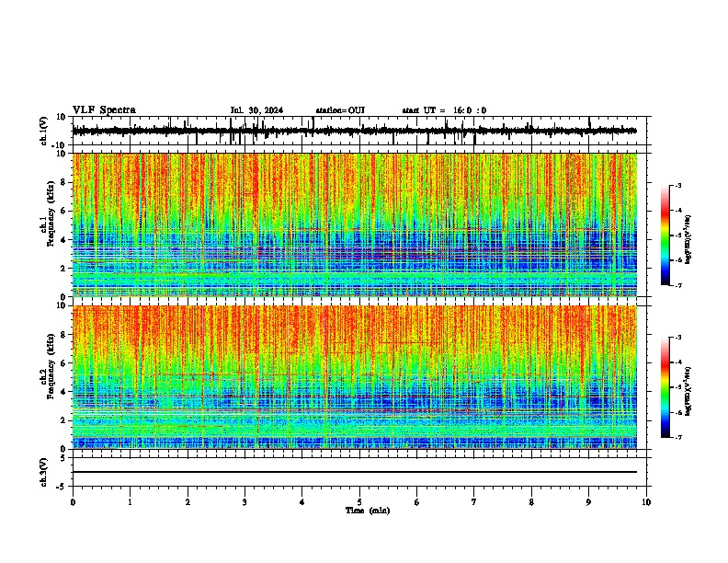Viewport: 728px width, 563px height.
Task: Click time axis tick label "0"
Action: click(x=73, y=502)
